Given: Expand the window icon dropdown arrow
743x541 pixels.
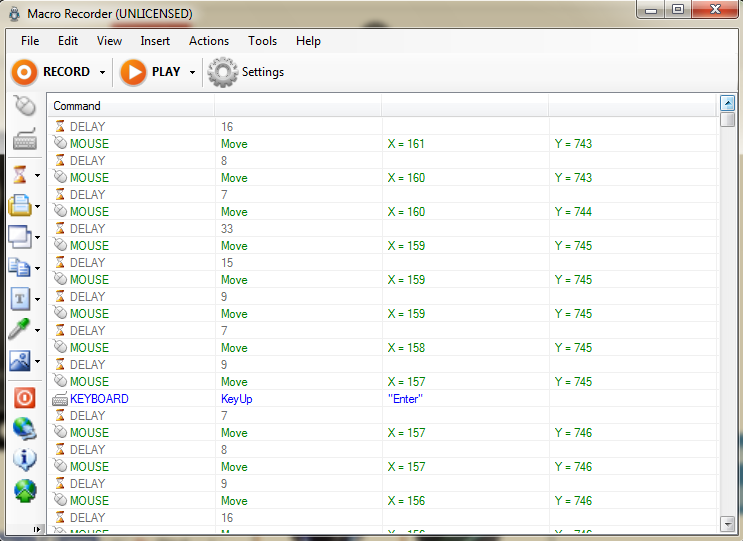Looking at the screenshot, I should 37,237.
